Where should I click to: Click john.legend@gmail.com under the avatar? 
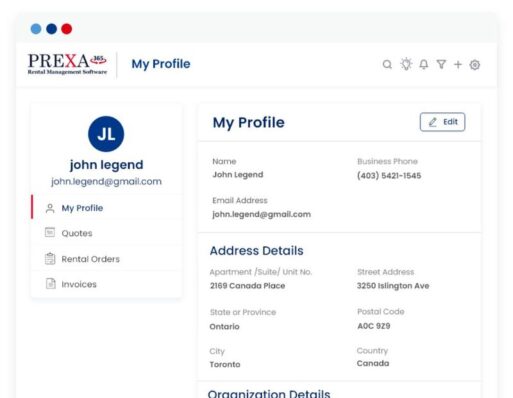[x=106, y=182]
